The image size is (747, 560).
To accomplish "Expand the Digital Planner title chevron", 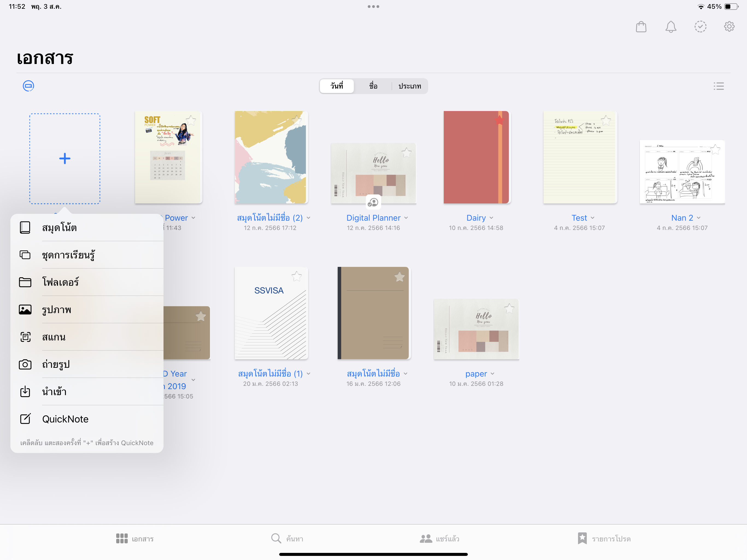I will pyautogui.click(x=406, y=218).
